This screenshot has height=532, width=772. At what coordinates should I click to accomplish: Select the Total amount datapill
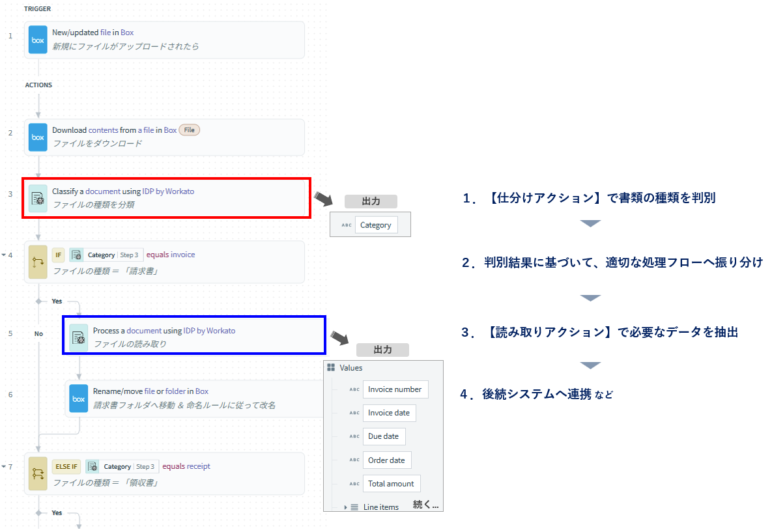(392, 484)
